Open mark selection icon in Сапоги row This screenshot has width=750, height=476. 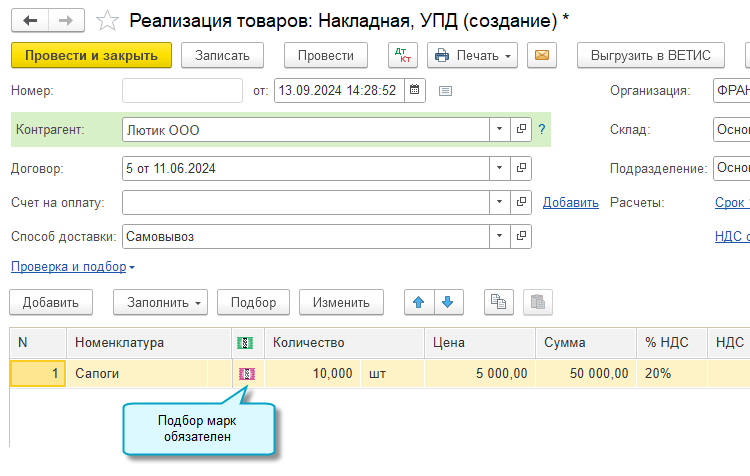coord(247,374)
